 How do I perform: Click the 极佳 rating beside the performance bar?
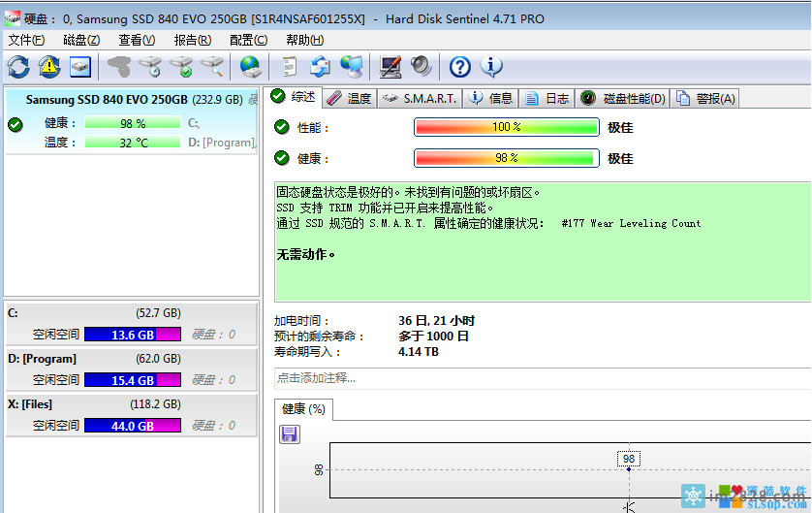coord(620,127)
